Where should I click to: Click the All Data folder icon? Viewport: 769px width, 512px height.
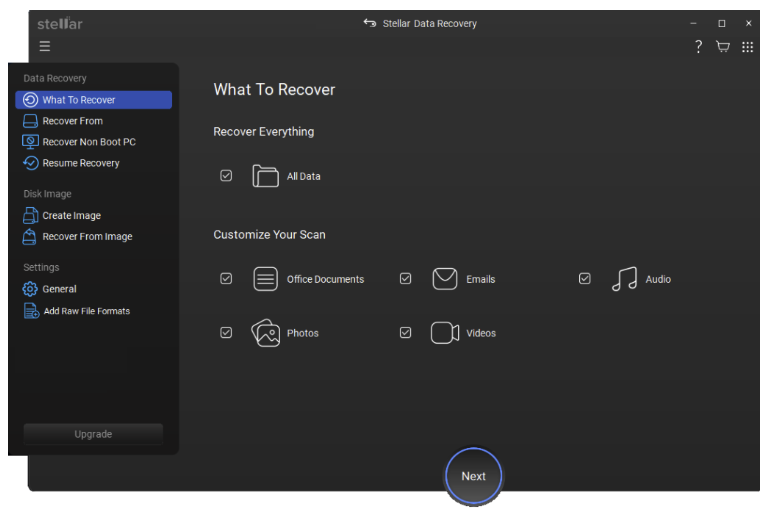pos(265,176)
